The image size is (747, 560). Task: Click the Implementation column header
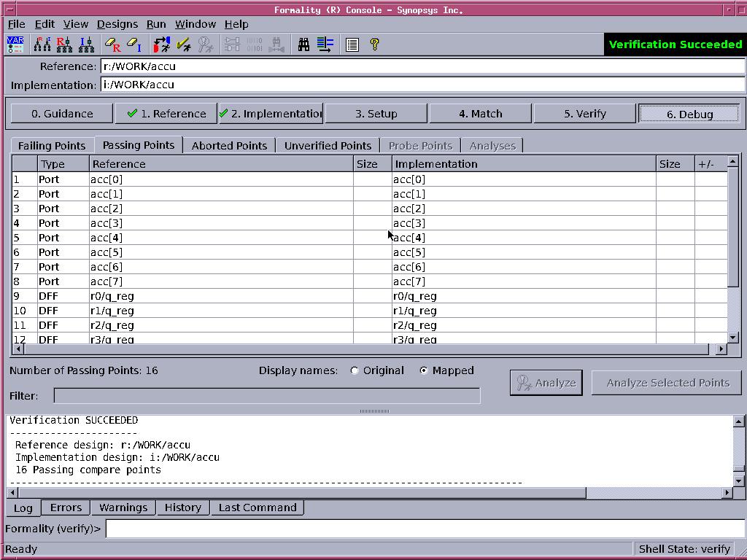tap(524, 164)
